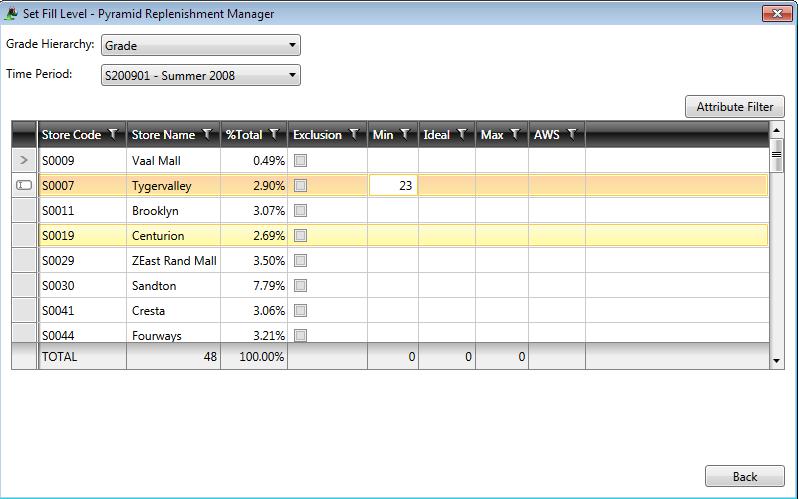Viewport: 799px width, 499px height.
Task: Check Exclusion for Sandton
Action: pos(301,285)
